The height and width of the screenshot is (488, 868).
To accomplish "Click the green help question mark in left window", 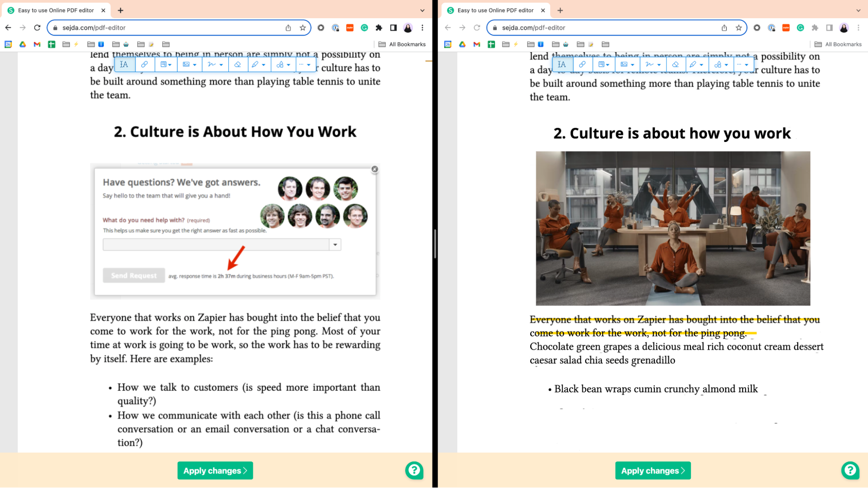I will tap(414, 470).
